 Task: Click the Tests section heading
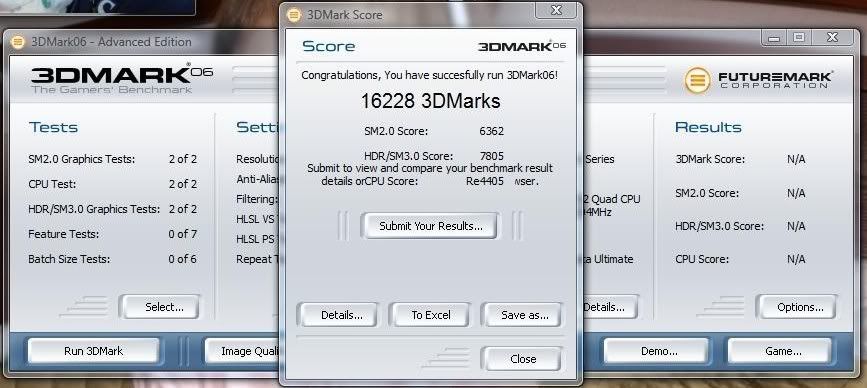click(53, 127)
